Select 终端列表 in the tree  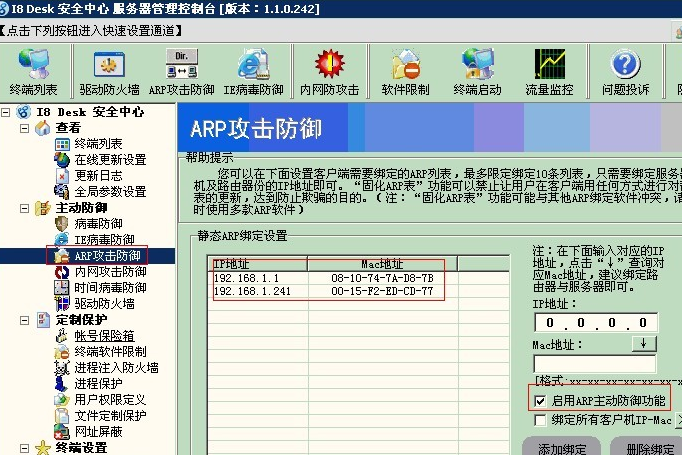(98, 144)
